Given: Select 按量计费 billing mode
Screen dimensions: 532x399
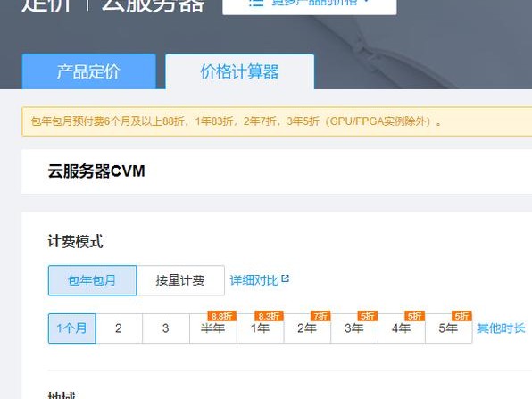Looking at the screenshot, I should pyautogui.click(x=180, y=280).
